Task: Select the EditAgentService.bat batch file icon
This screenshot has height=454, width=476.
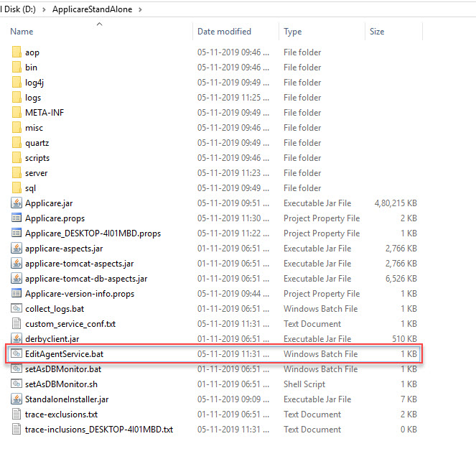Action: pos(17,354)
